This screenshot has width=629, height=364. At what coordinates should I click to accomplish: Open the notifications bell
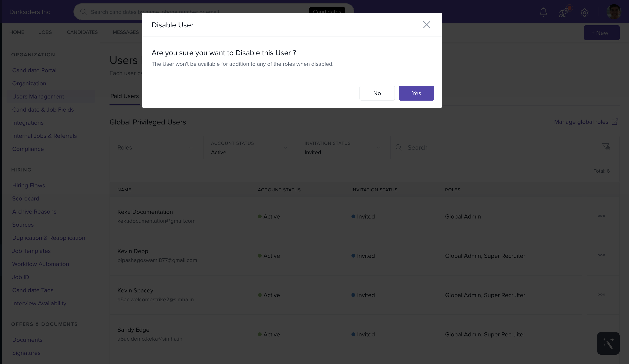(x=543, y=12)
